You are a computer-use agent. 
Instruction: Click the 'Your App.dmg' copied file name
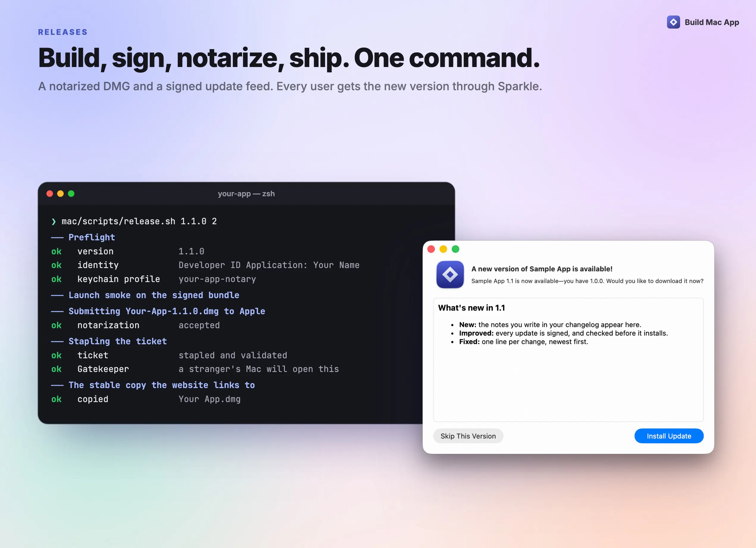(209, 399)
